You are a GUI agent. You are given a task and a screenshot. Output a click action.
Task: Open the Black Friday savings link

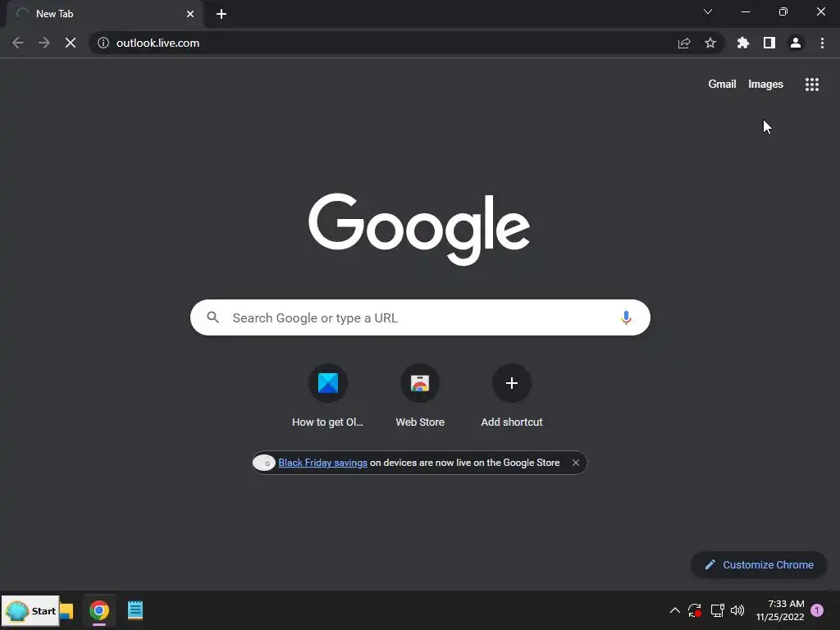(322, 463)
